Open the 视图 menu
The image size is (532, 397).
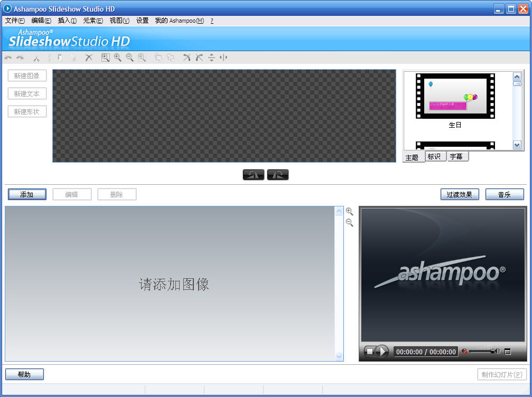[x=119, y=21]
